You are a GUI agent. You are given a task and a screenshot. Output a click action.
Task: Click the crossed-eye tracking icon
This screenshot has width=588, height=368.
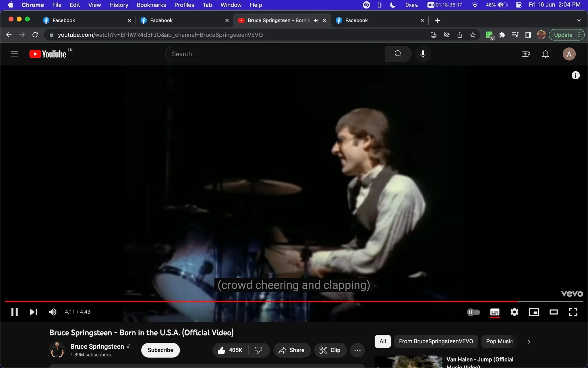pyautogui.click(x=446, y=35)
